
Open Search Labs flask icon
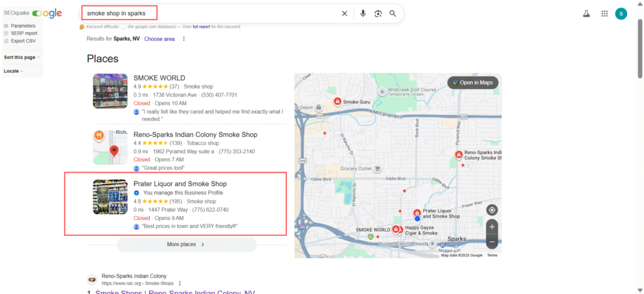point(586,13)
